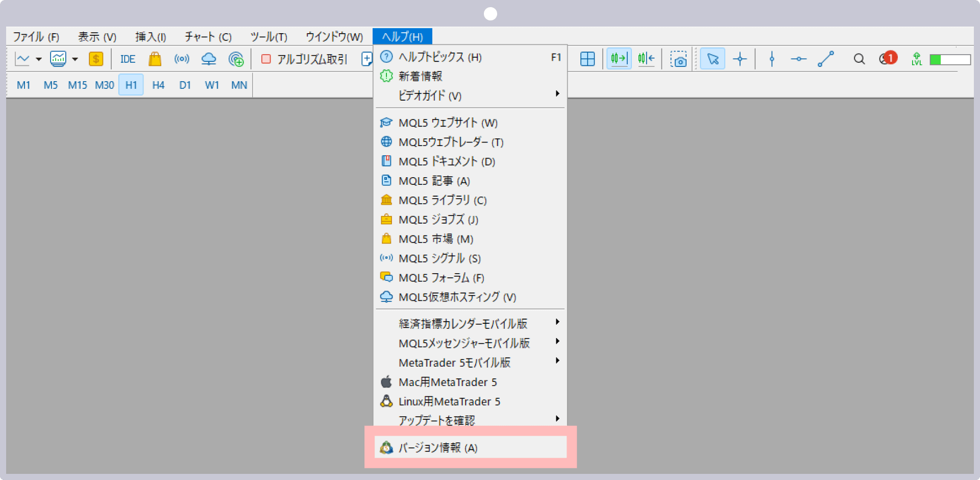Viewport: 980px width, 480px height.
Task: Open the ツール(T) menu
Action: coord(268,37)
